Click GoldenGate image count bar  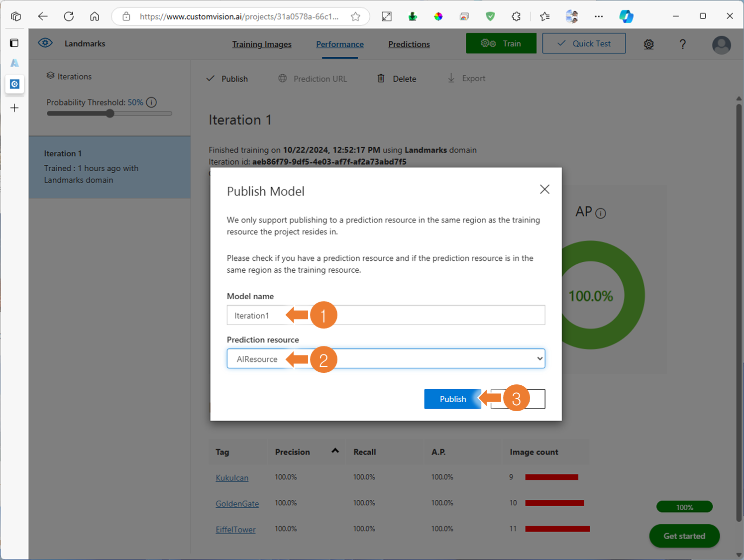point(554,503)
